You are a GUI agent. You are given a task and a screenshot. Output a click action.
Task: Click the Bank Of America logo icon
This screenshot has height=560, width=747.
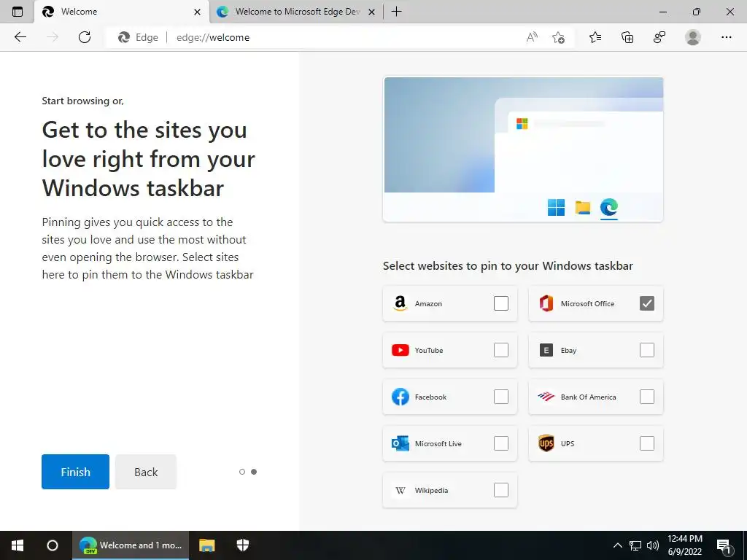(x=546, y=397)
